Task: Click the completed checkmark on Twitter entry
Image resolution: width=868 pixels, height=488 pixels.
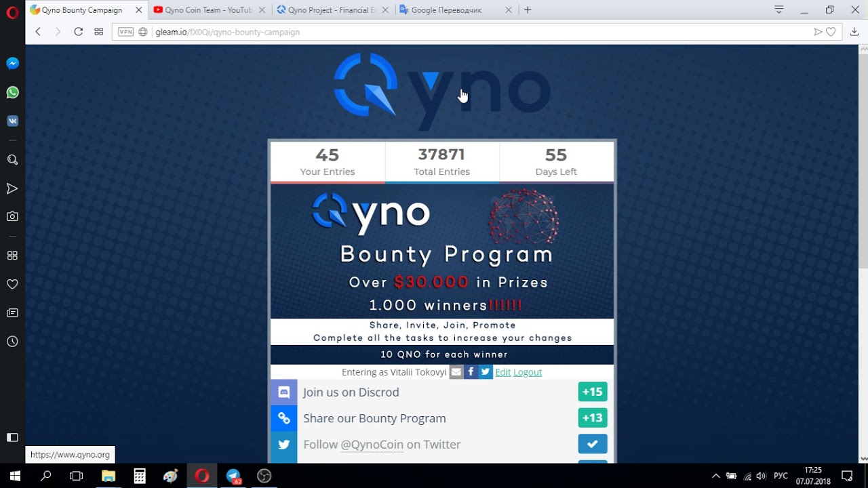Action: (x=593, y=444)
